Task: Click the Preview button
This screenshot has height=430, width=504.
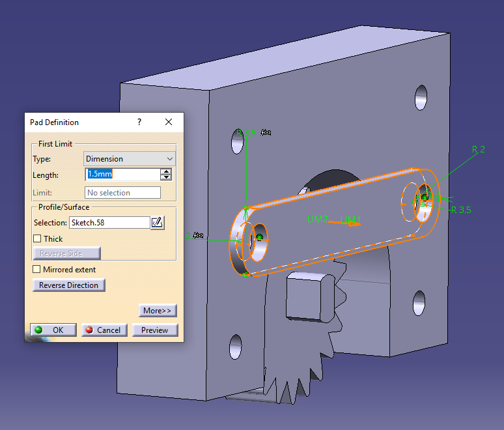Action: tap(155, 330)
